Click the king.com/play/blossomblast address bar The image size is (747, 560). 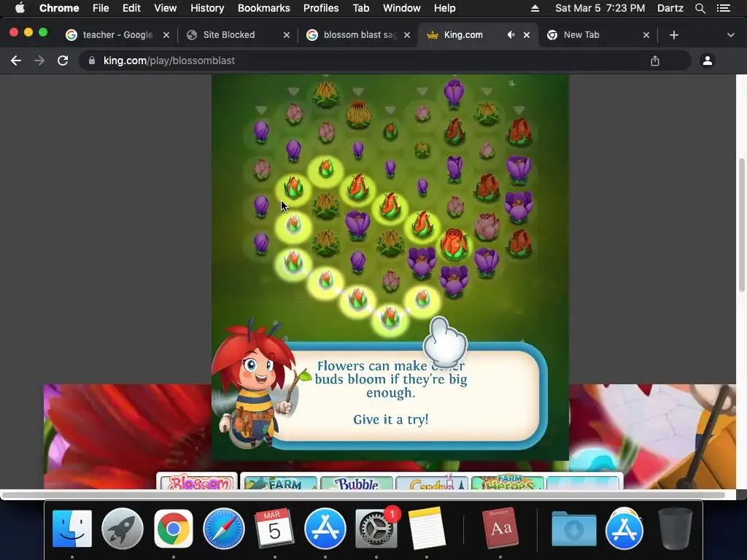pos(385,61)
